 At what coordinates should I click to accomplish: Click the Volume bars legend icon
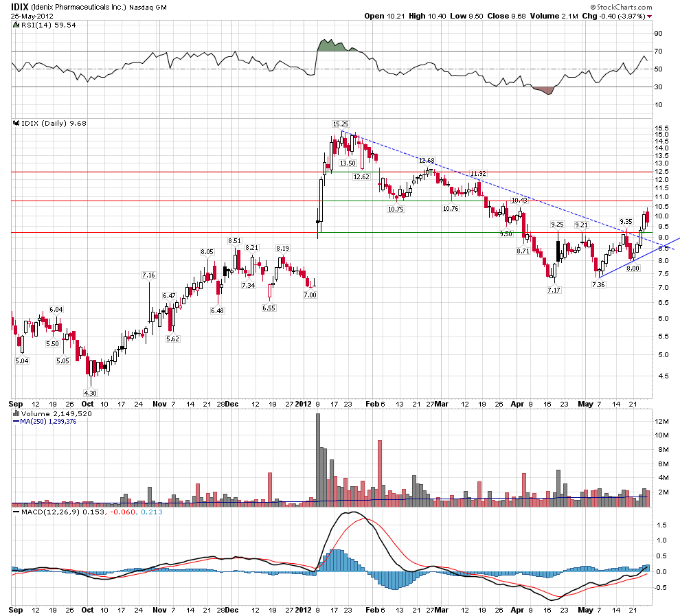point(16,415)
